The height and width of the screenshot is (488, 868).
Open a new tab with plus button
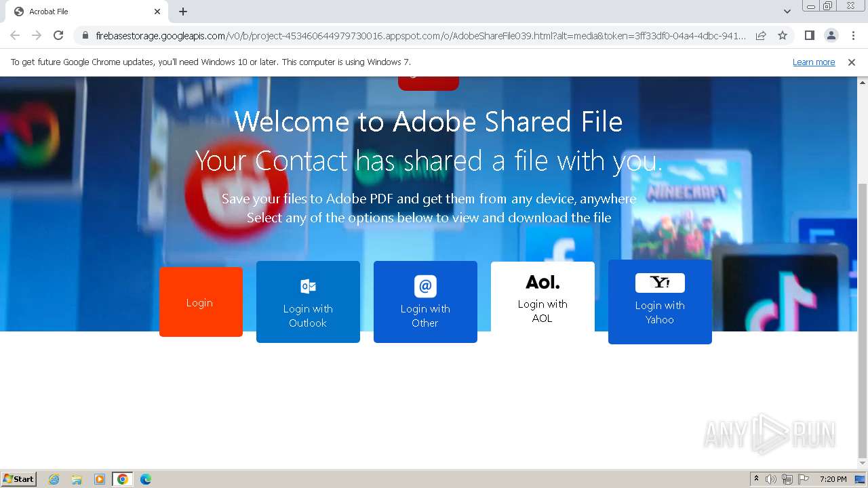pos(183,12)
